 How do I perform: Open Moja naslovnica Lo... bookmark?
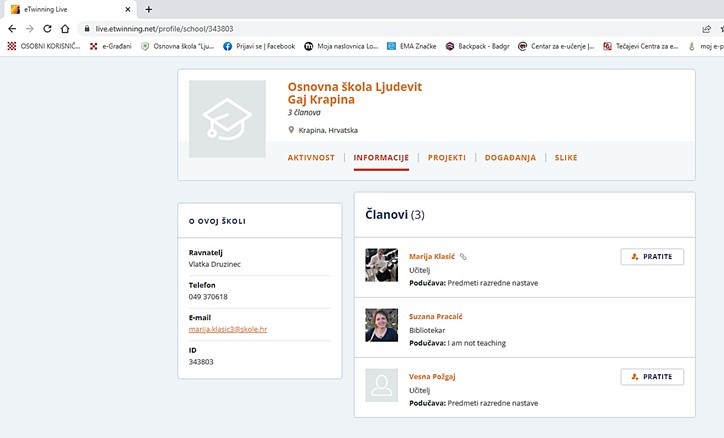coord(341,46)
